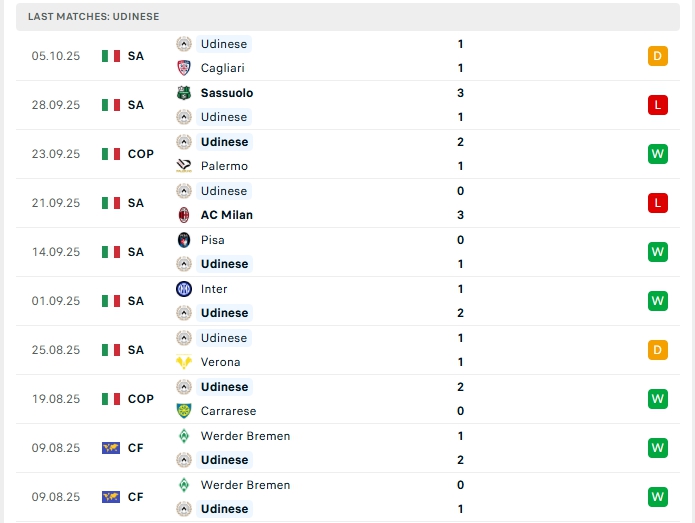Click the CF flag icon on first 09.08.25 row

111,448
